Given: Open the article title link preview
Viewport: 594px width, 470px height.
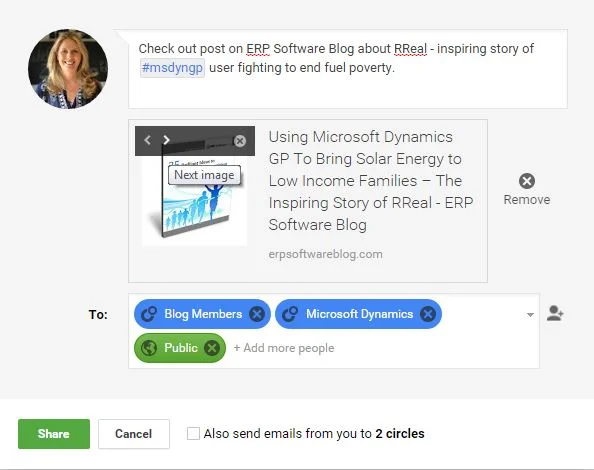Looking at the screenshot, I should click(x=371, y=181).
